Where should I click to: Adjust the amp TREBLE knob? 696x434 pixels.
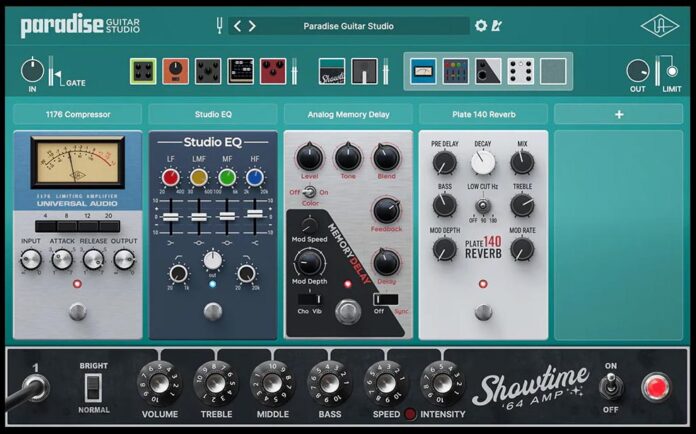coord(216,384)
